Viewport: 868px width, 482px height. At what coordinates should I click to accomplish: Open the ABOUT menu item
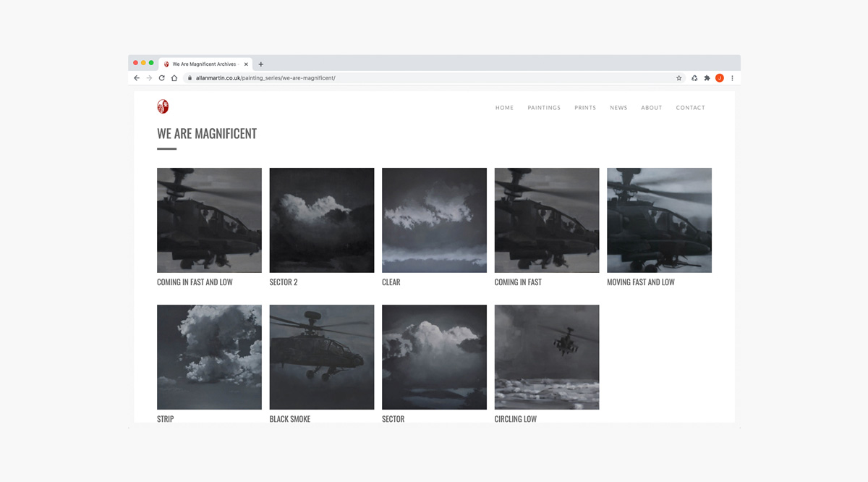652,108
